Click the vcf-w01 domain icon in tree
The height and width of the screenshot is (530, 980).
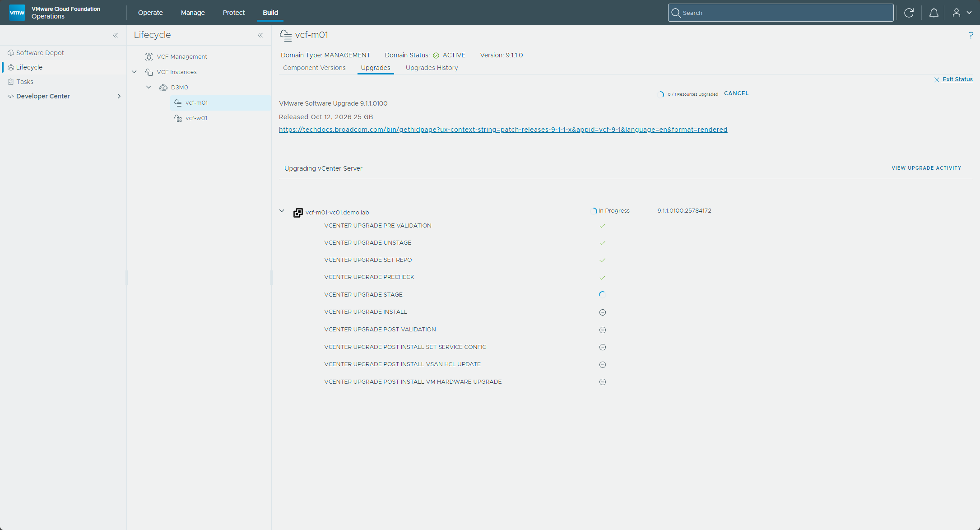(178, 118)
